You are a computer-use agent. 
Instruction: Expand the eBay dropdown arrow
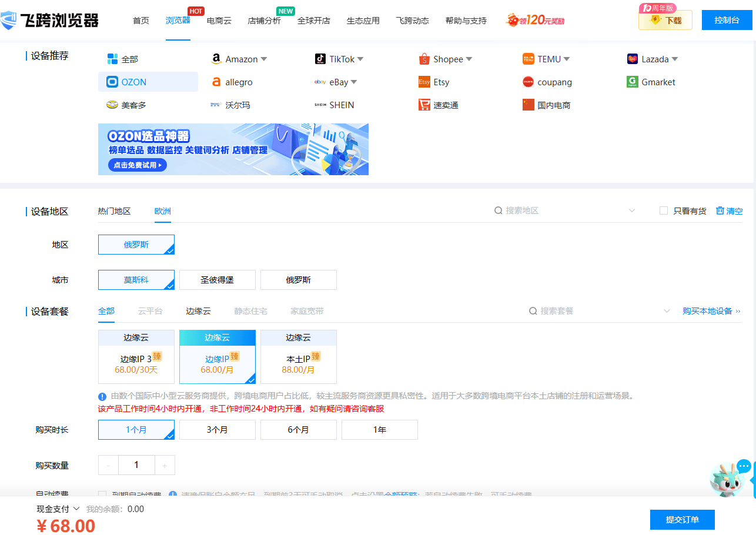[354, 82]
